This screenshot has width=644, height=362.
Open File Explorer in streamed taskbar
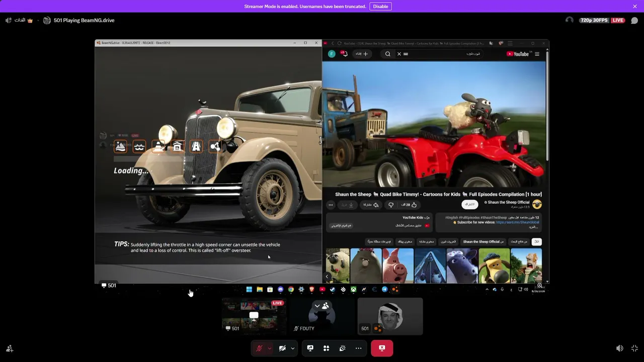tap(260, 290)
